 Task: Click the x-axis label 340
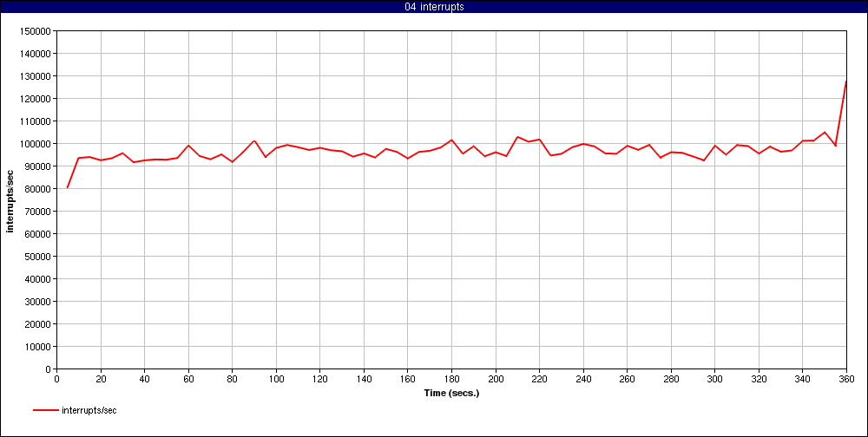click(803, 379)
